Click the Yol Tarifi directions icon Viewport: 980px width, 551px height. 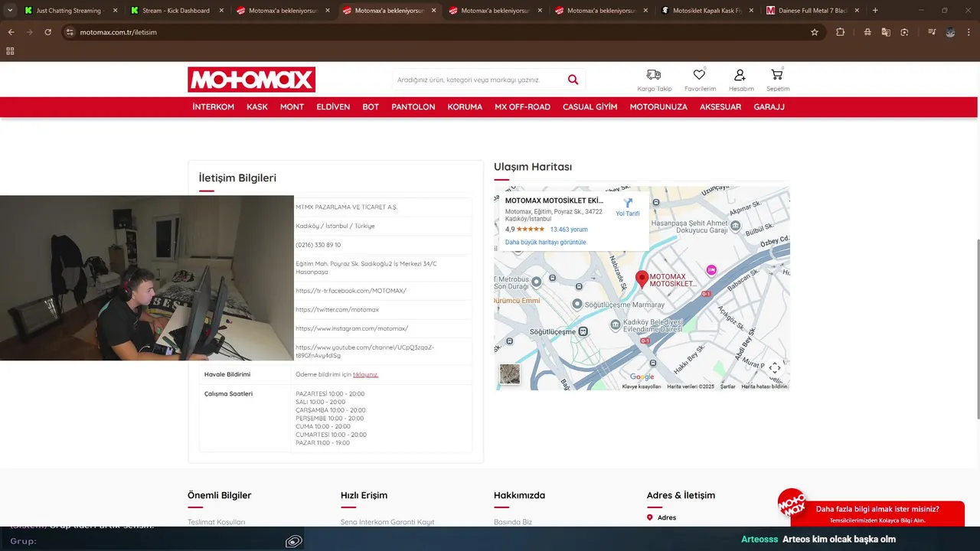tap(628, 204)
